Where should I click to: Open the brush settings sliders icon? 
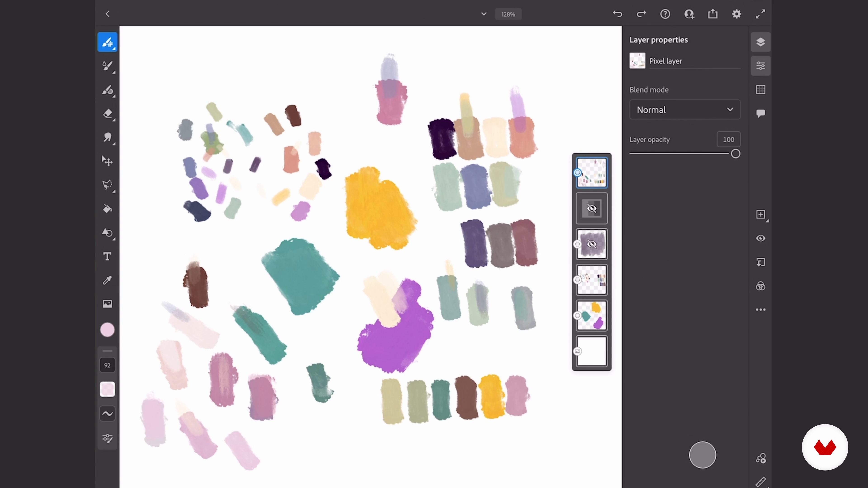pos(108,438)
